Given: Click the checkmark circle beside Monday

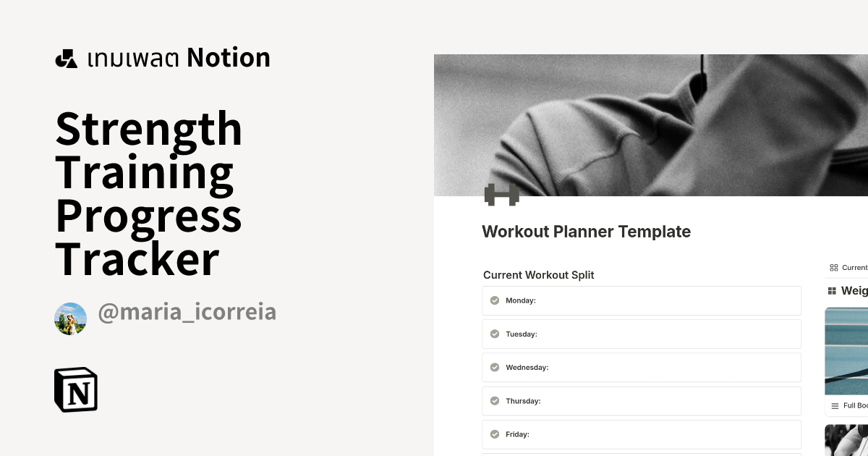Looking at the screenshot, I should click(x=495, y=300).
